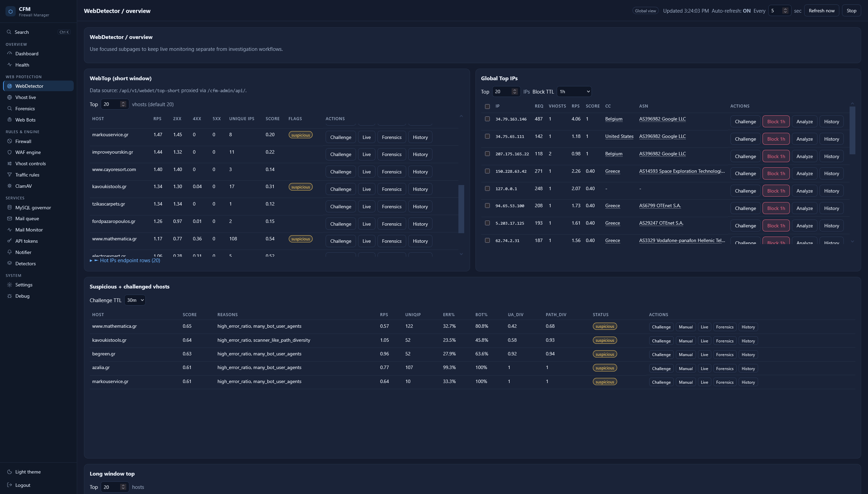This screenshot has width=868, height=494.
Task: Tick the checkbox for IP 127.0.0.1
Action: (x=487, y=188)
